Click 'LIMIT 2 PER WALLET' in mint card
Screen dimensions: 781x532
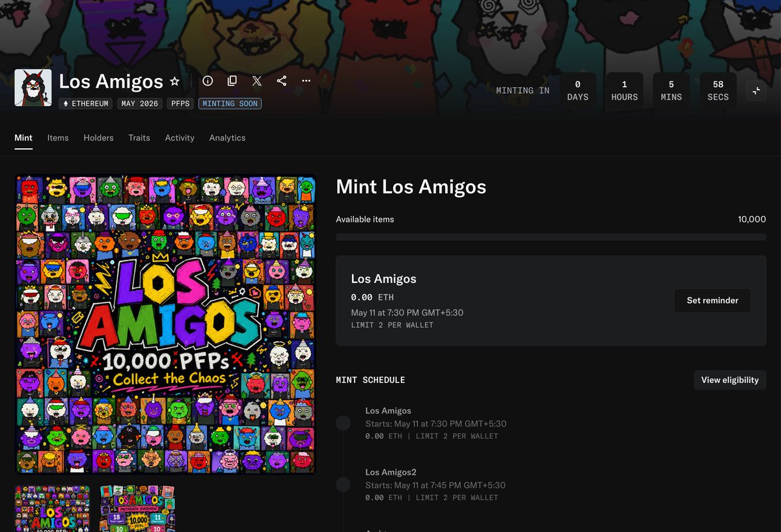point(392,325)
